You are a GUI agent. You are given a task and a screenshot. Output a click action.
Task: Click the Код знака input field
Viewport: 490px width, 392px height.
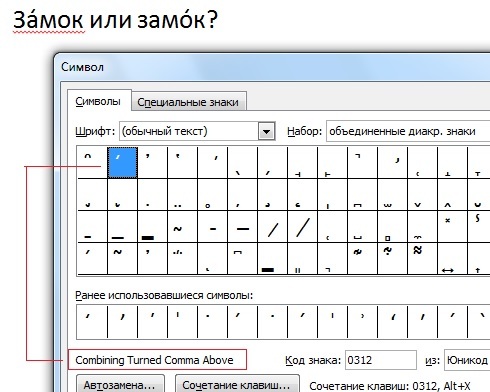(381, 360)
